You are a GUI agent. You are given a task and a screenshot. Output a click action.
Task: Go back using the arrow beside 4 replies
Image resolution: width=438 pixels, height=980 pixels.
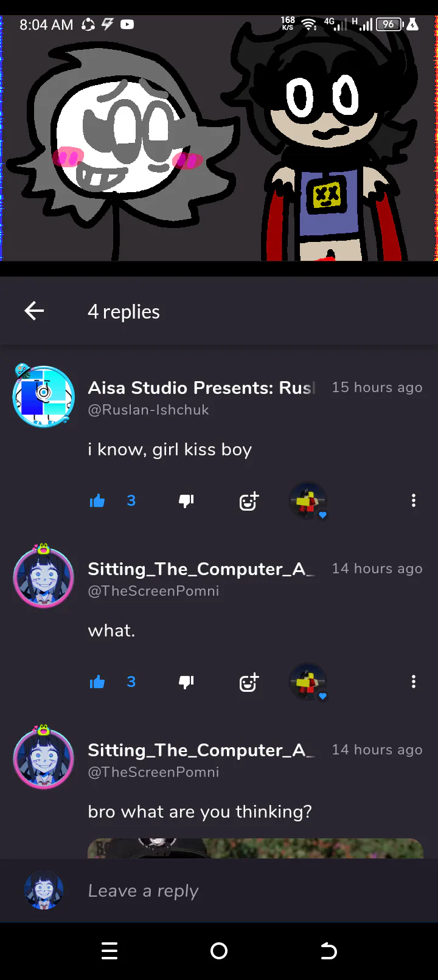tap(34, 311)
